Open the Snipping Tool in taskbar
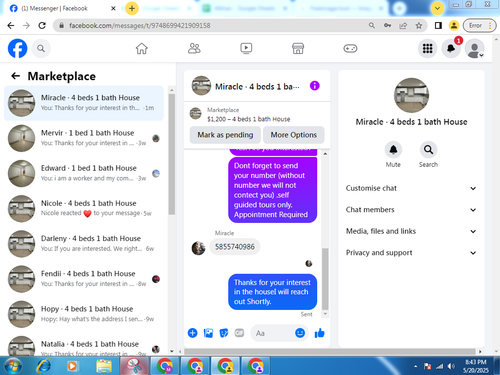The width and height of the screenshot is (500, 375). pos(134,366)
